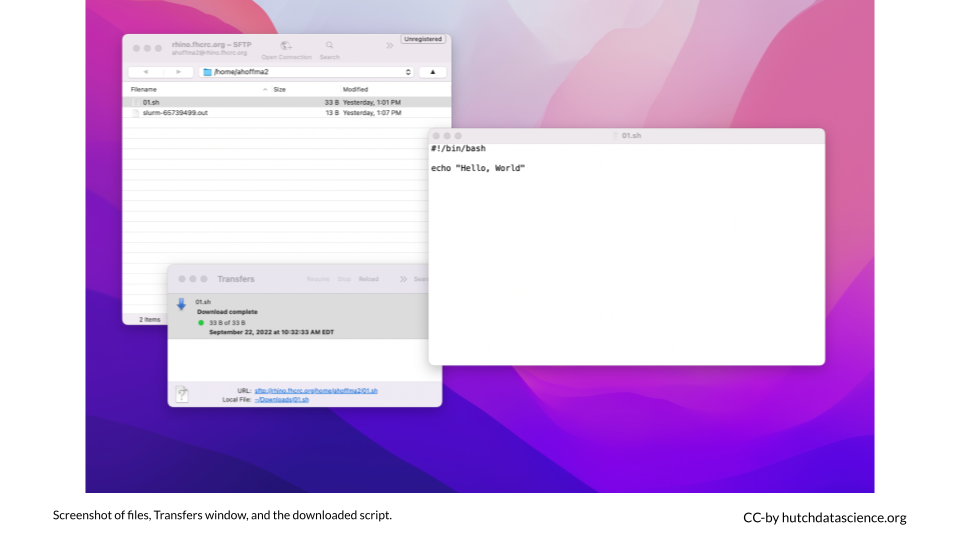The width and height of the screenshot is (960, 540).
Task: Click the slurm-65739499.out file icon
Action: [x=136, y=113]
